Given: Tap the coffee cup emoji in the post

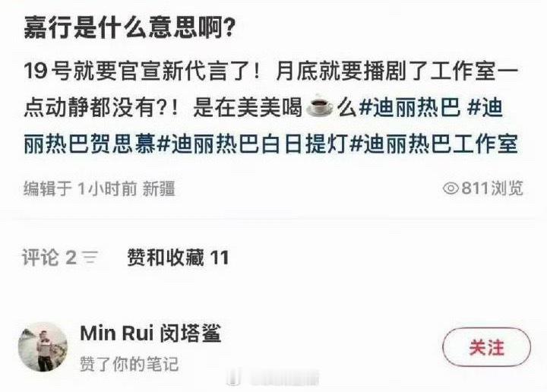Looking at the screenshot, I should pos(320,105).
